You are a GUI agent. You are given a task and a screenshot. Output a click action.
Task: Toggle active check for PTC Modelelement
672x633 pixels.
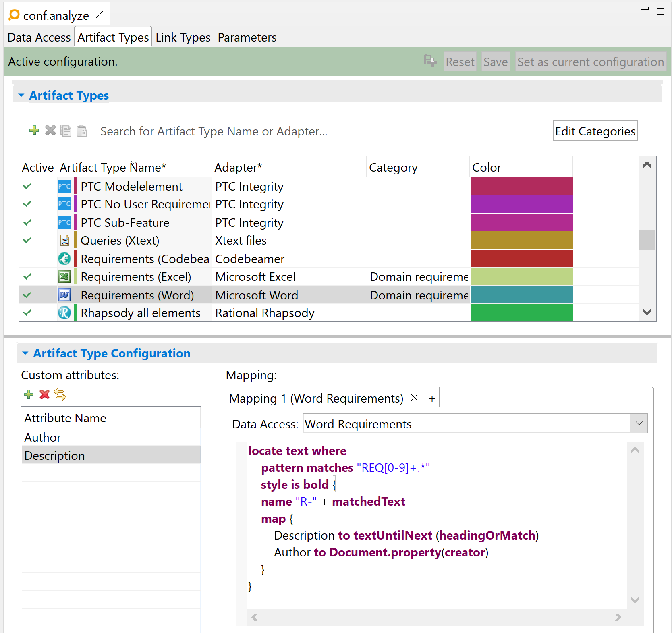[x=27, y=186]
